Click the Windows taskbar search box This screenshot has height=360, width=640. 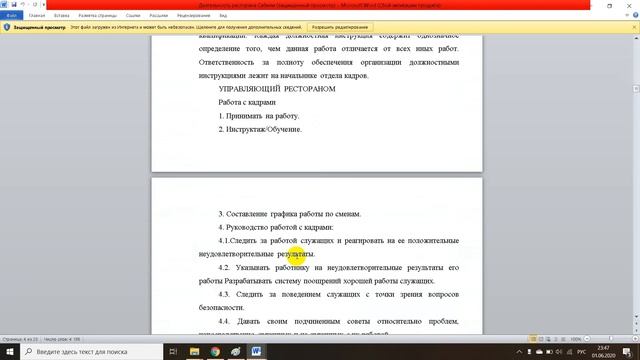91,351
